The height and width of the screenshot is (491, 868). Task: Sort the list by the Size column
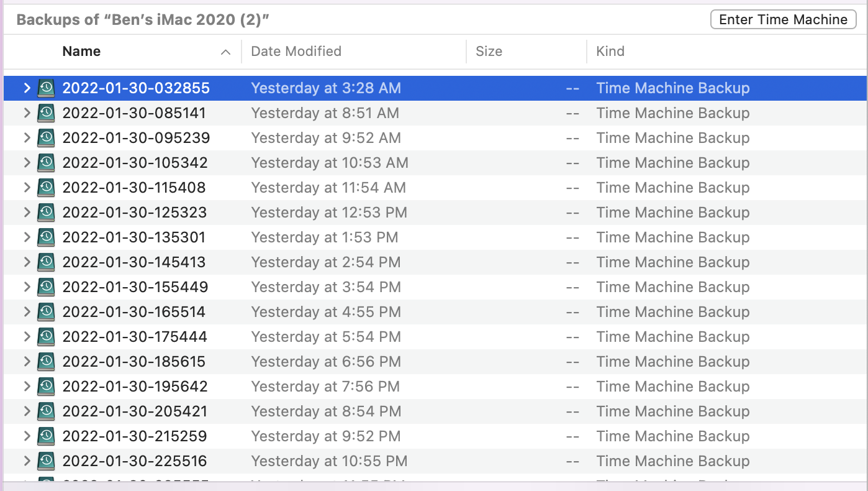489,52
